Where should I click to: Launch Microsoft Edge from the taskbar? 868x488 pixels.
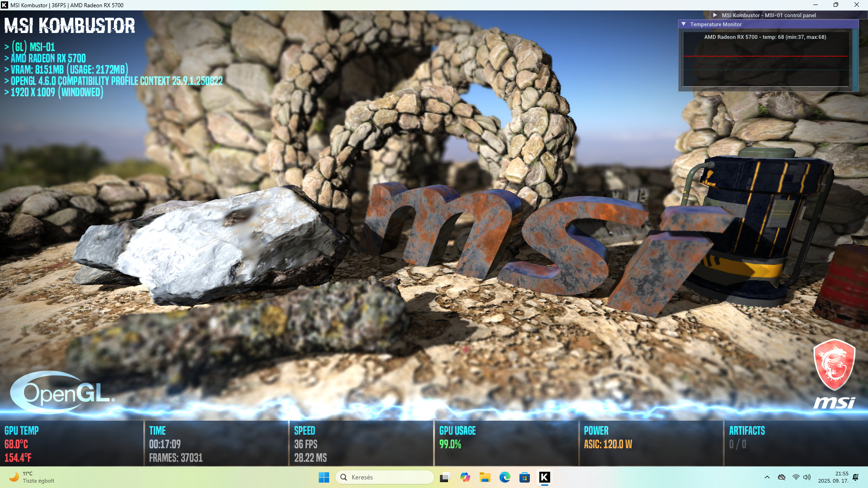pos(505,477)
